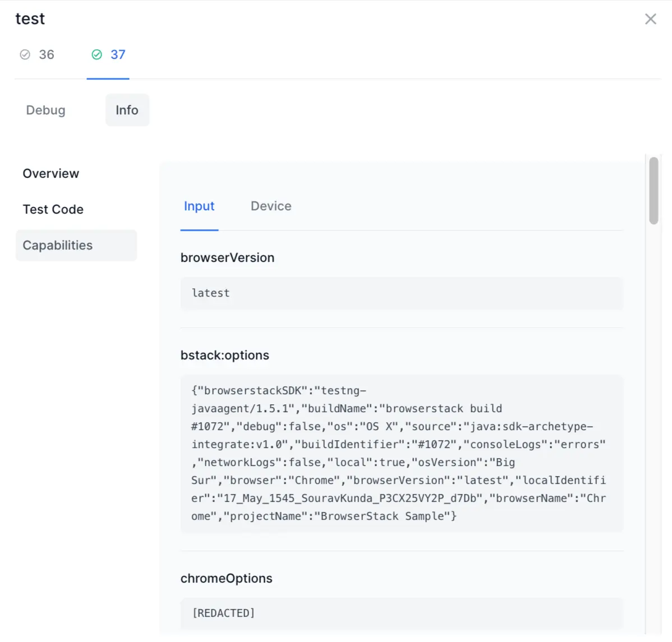Click the chromeOptions [REDACTED] value box
Viewport: 672px width, 642px height.
[401, 613]
